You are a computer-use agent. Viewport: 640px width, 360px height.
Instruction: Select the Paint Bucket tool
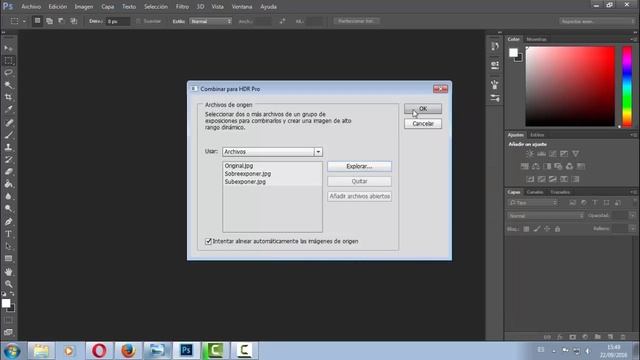8,184
